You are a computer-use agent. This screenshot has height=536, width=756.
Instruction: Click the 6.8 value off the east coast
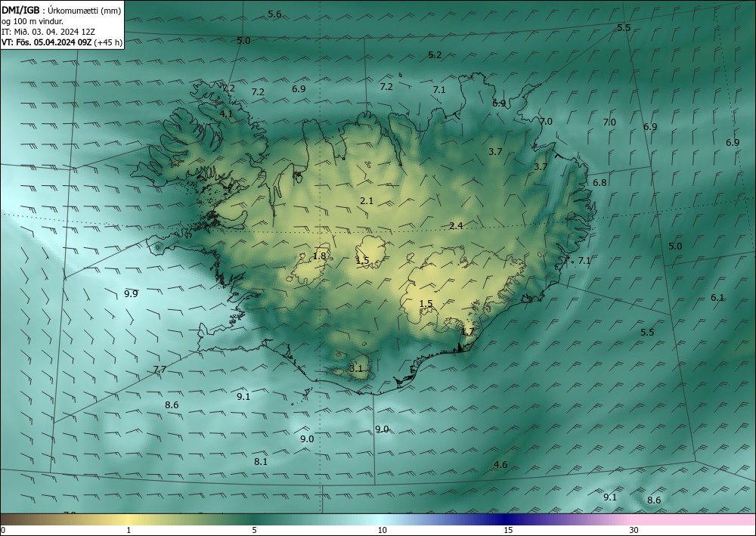[x=600, y=183]
